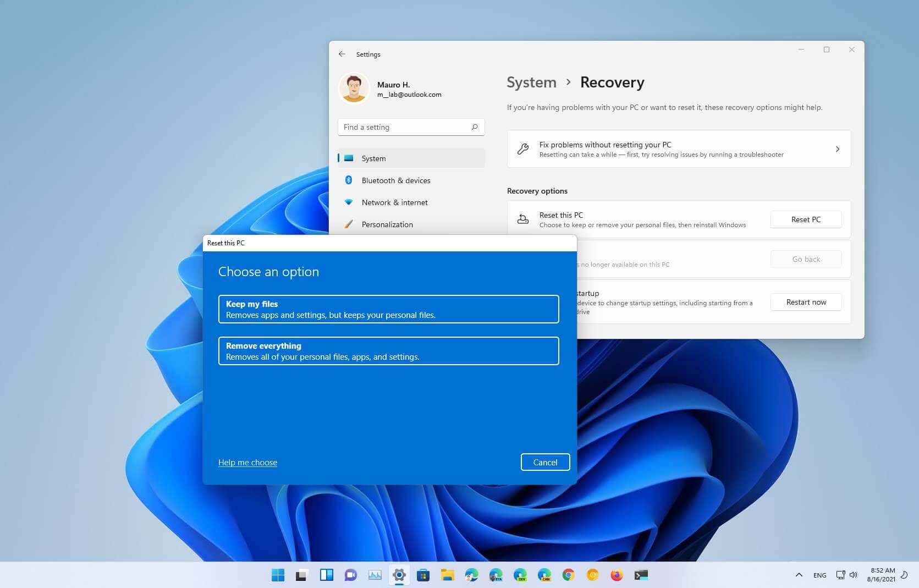Open File Explorer from taskbar

pos(447,575)
